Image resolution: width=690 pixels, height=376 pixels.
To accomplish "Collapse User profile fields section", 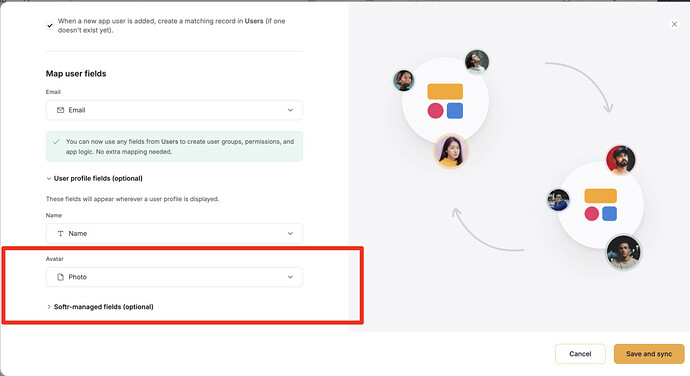I will pos(94,178).
